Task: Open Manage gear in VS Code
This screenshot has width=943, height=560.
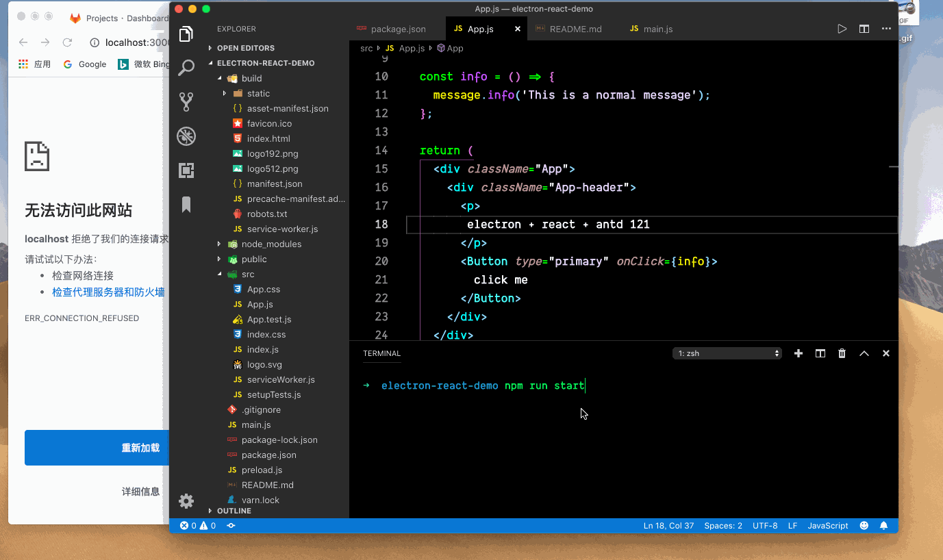Action: [186, 501]
